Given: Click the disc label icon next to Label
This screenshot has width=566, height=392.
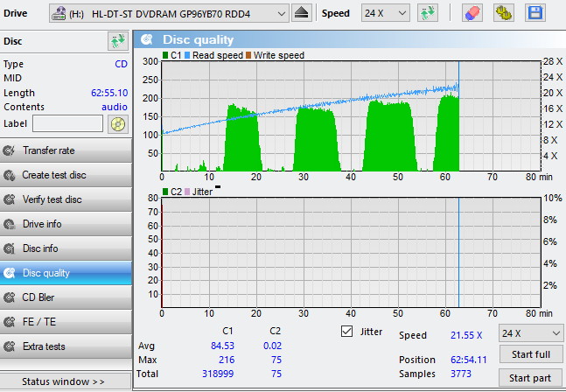Looking at the screenshot, I should [x=118, y=124].
